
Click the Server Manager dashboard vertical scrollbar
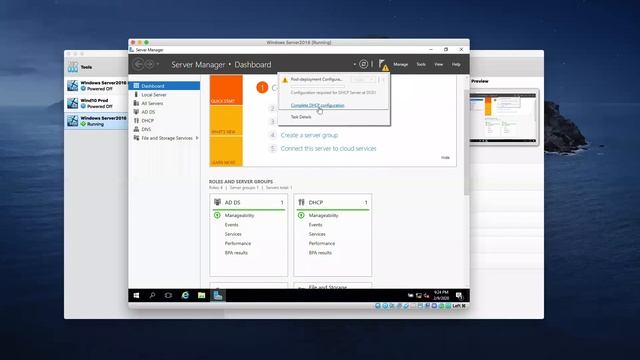click(467, 141)
